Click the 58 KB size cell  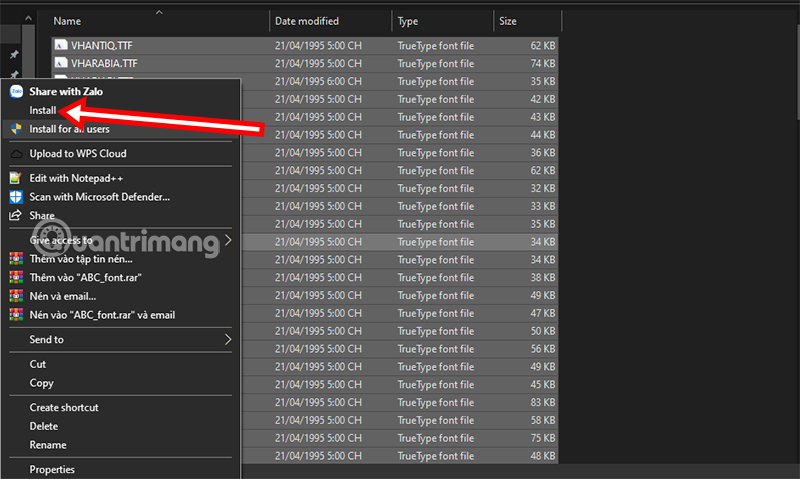[x=543, y=420]
